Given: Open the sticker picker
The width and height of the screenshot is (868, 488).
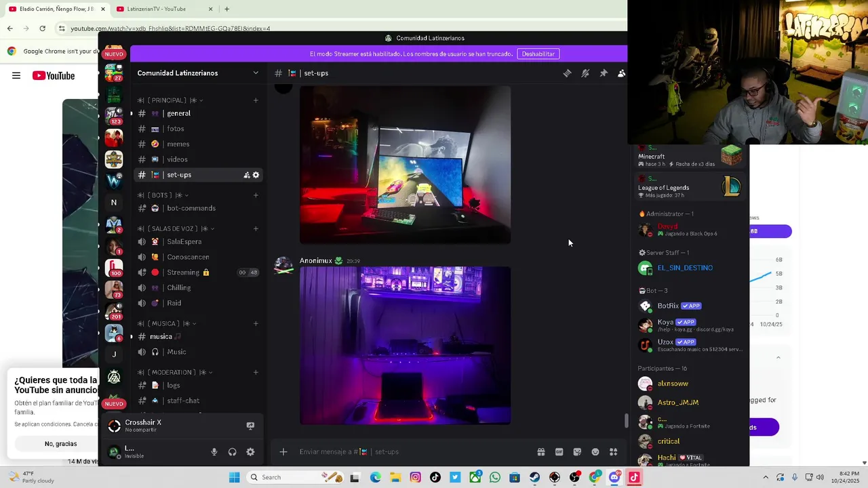Looking at the screenshot, I should (x=577, y=452).
